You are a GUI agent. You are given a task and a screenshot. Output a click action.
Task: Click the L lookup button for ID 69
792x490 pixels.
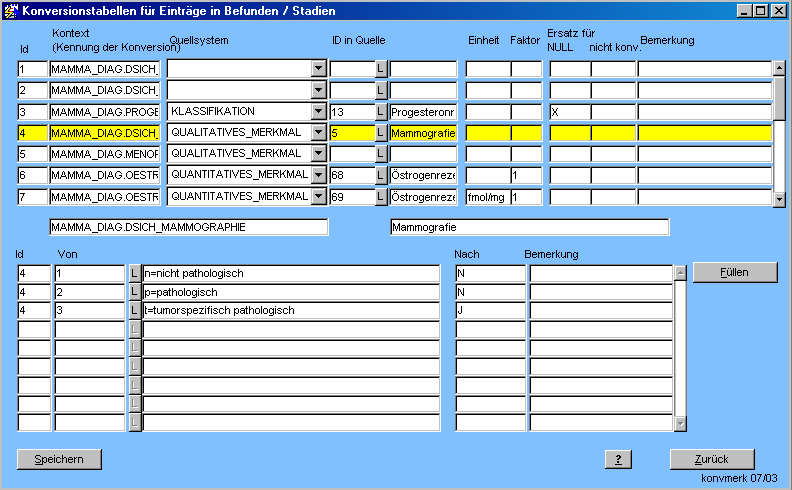(x=381, y=197)
